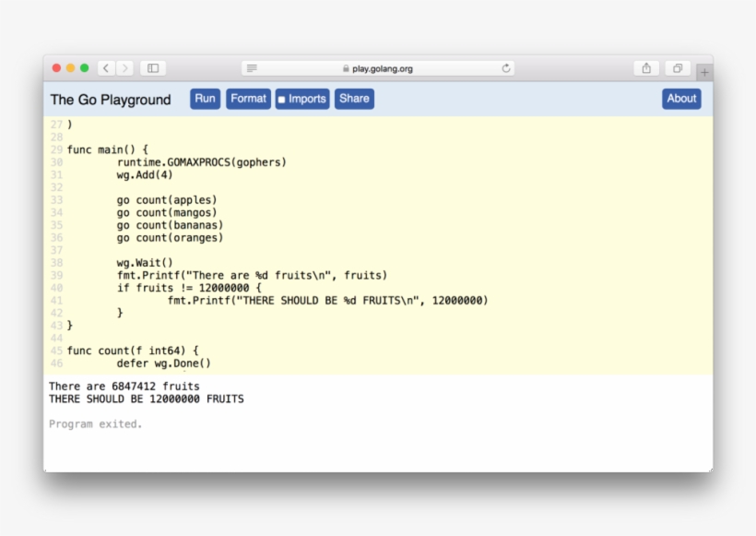
Task: Click the 'There are %d fruits' Printf line
Action: pos(252,275)
